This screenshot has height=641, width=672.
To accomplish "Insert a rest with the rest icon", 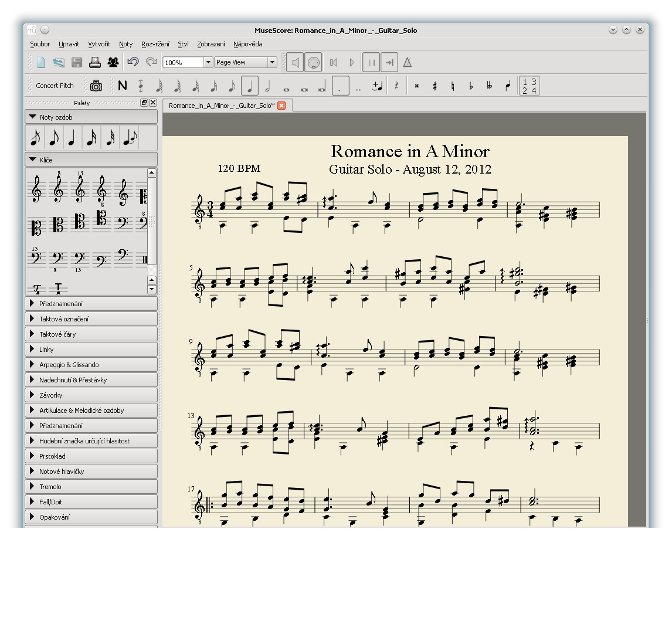I will point(397,86).
